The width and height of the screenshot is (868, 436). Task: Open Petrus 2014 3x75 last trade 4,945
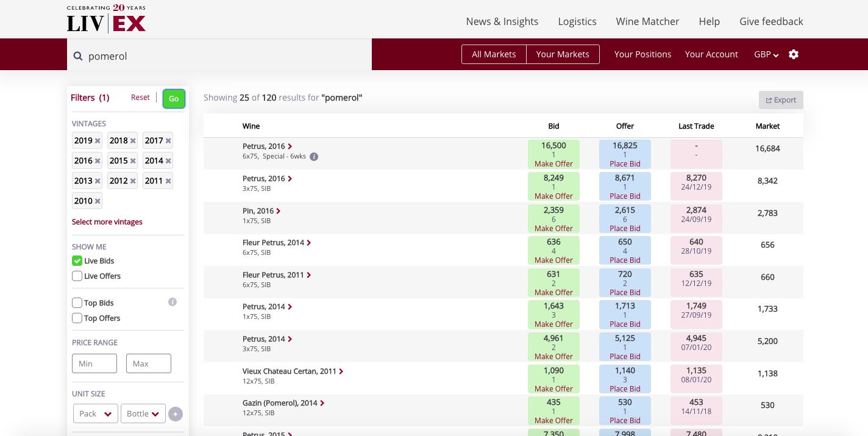[696, 338]
